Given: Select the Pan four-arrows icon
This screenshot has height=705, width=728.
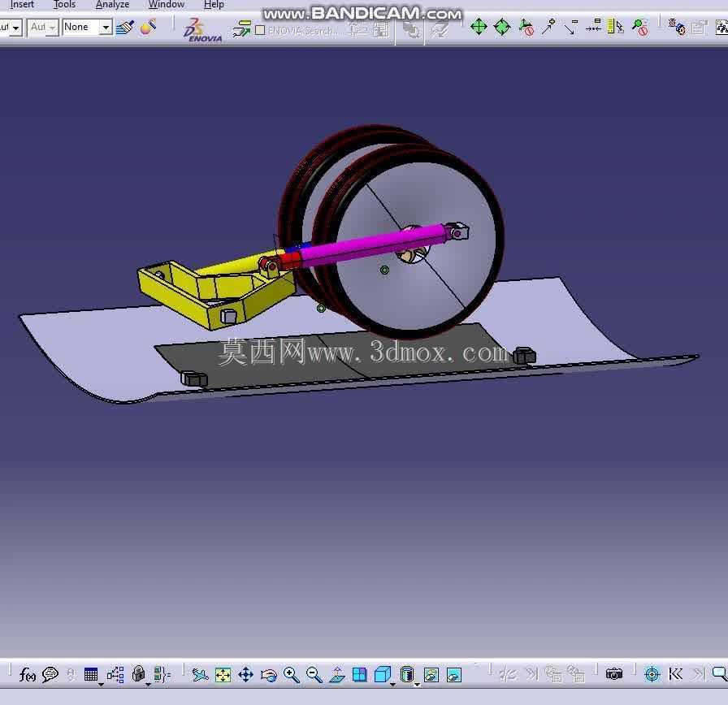Looking at the screenshot, I should [x=245, y=674].
